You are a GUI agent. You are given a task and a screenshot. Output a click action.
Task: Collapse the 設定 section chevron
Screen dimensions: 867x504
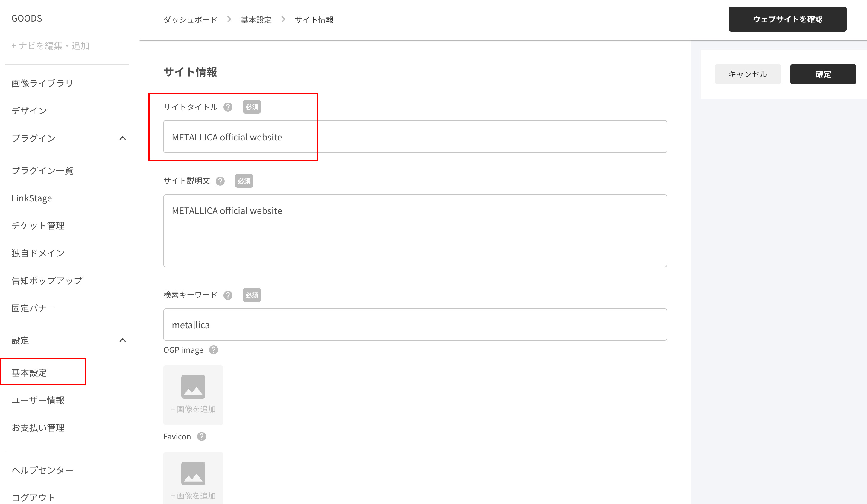pos(122,340)
